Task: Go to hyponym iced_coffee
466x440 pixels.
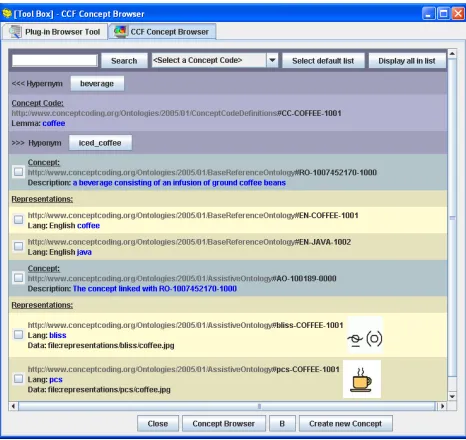Action: click(x=100, y=143)
